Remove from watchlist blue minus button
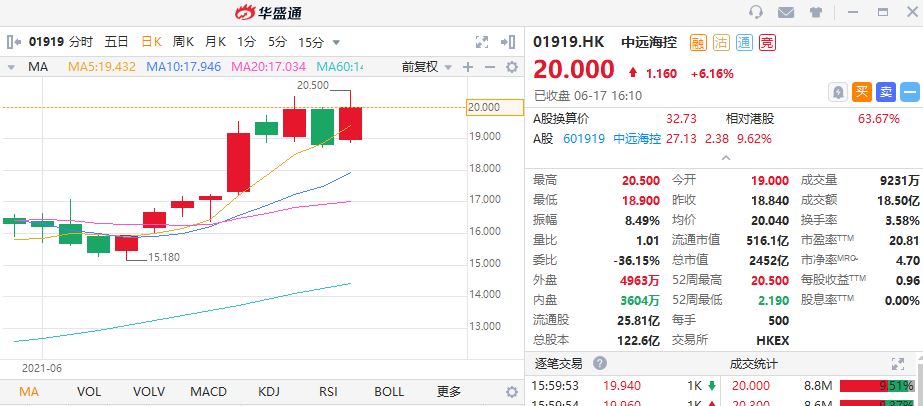 (910, 92)
